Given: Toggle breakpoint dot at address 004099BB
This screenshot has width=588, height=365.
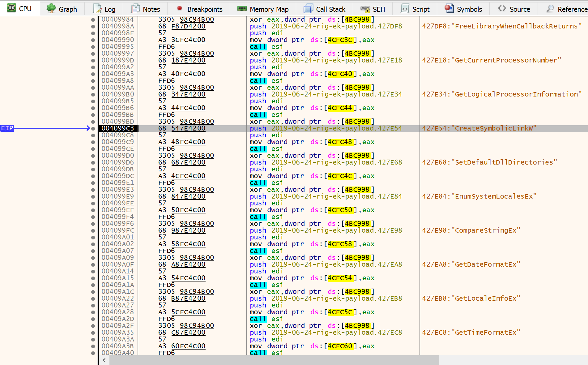Looking at the screenshot, I should click(93, 115).
